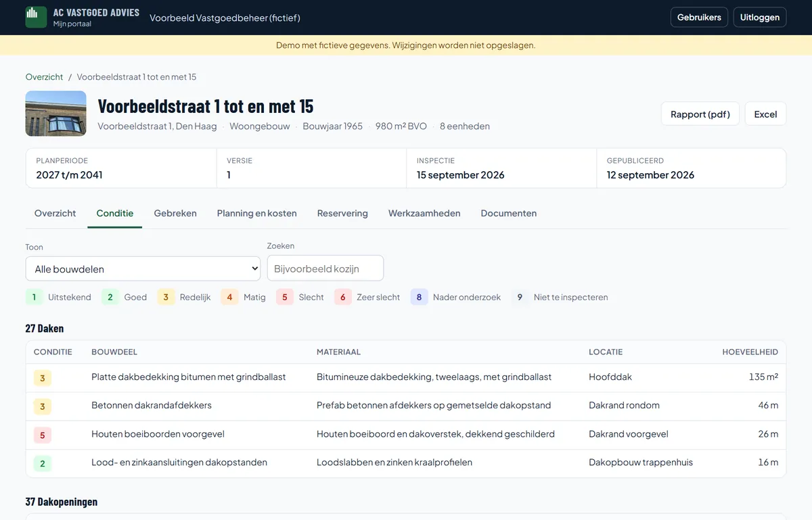This screenshot has width=812, height=520.
Task: Click condition badge 2 of Lood- en zinkaansluitingen
Action: (43, 463)
